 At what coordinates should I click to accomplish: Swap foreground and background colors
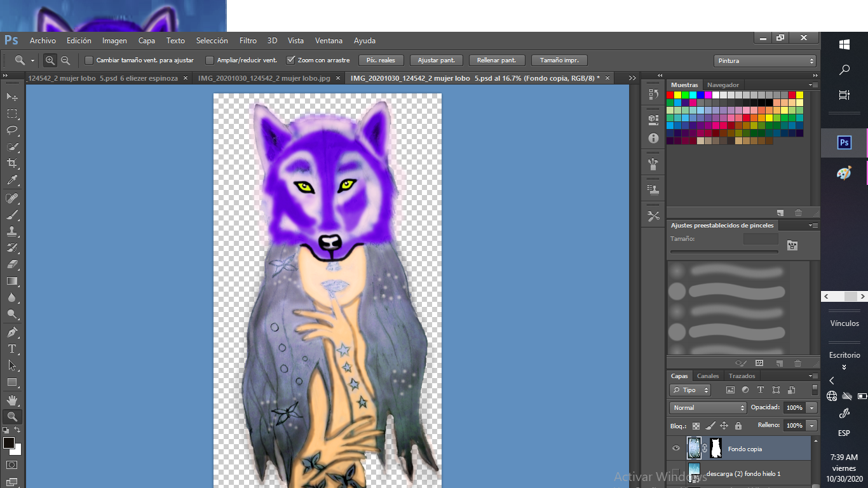(18, 430)
